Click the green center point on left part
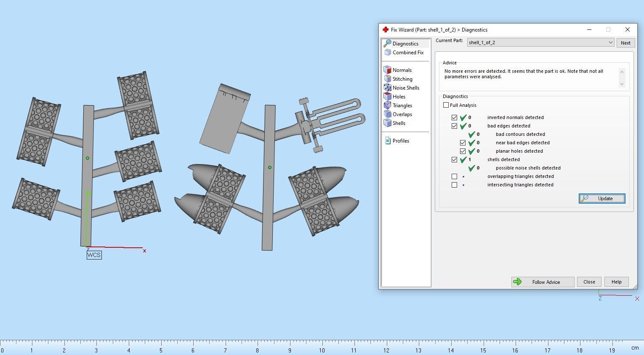 [88, 158]
